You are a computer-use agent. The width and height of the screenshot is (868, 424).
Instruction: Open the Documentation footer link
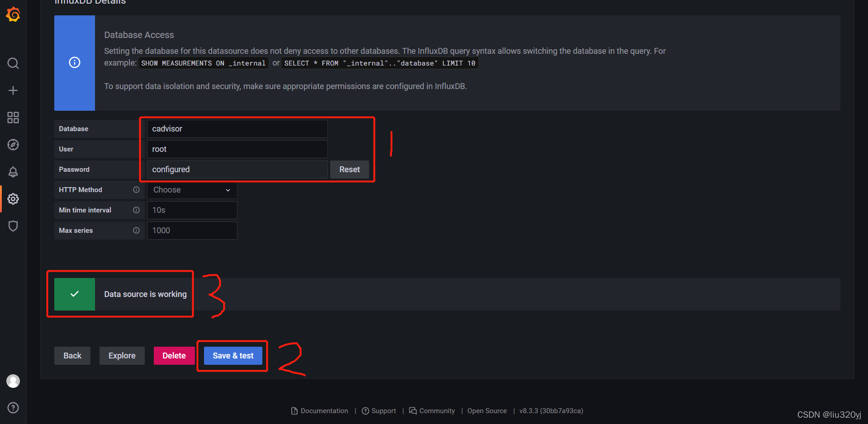point(320,411)
